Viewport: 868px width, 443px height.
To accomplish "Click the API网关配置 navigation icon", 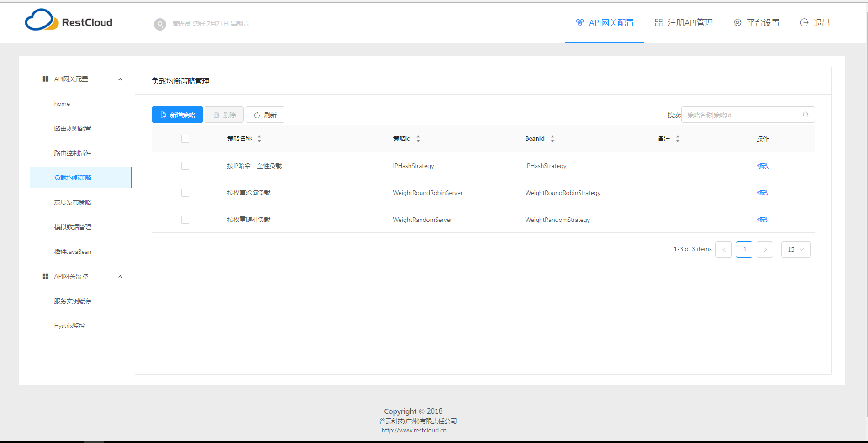I will pyautogui.click(x=580, y=22).
